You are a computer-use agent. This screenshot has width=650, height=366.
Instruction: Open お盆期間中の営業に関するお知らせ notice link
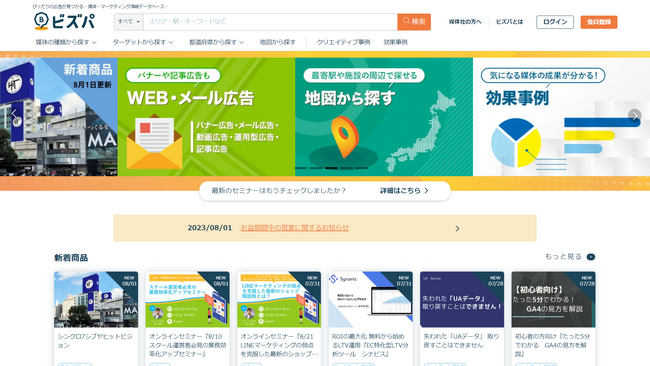(x=295, y=228)
